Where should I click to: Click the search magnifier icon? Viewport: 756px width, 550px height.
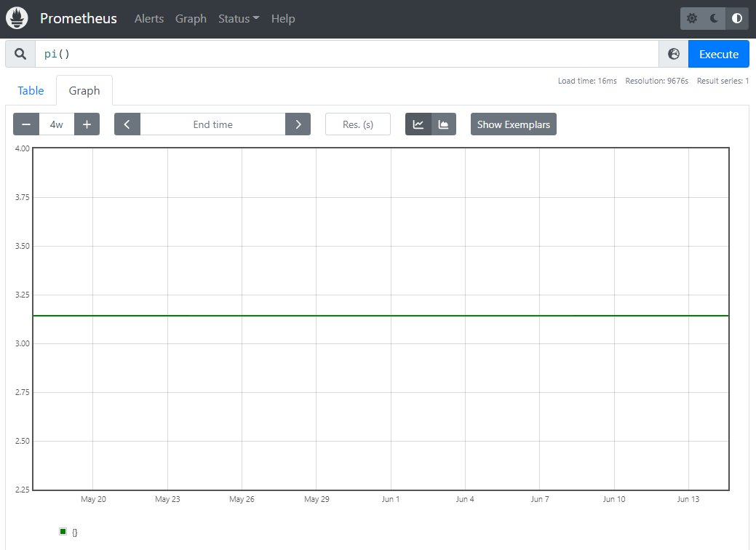pos(20,54)
